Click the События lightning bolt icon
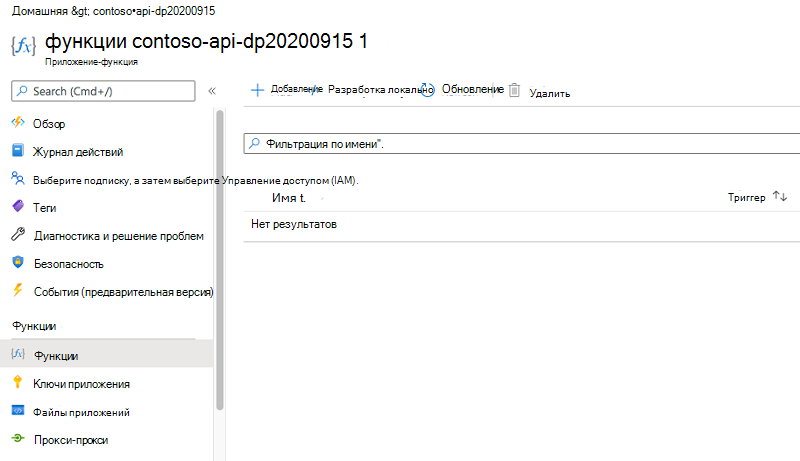The width and height of the screenshot is (800, 461). (x=18, y=290)
